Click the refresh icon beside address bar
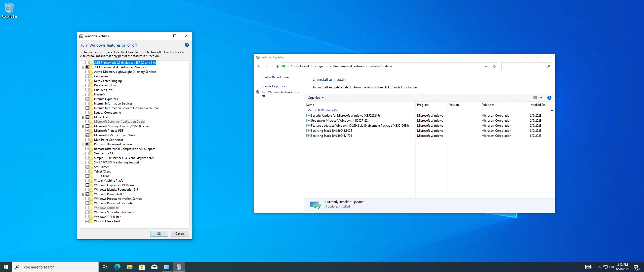Image resolution: width=644 pixels, height=272 pixels. (494, 66)
